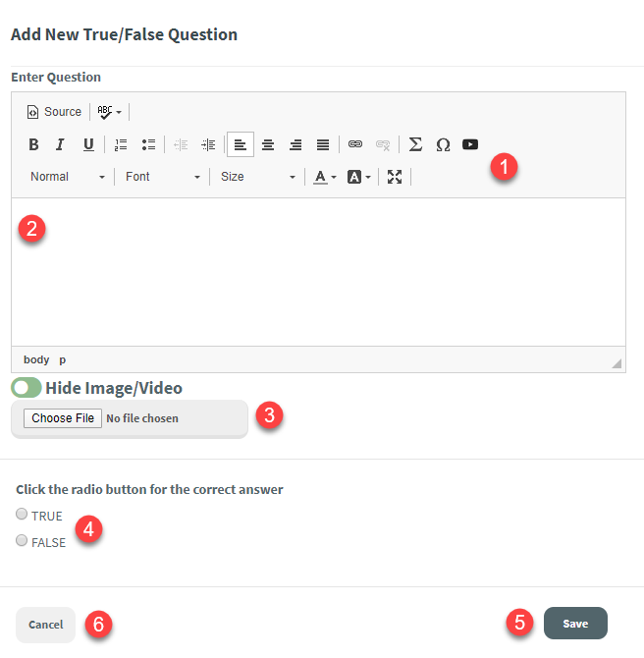Click Choose File to upload media
The height and width of the screenshot is (658, 644).
pos(63,418)
